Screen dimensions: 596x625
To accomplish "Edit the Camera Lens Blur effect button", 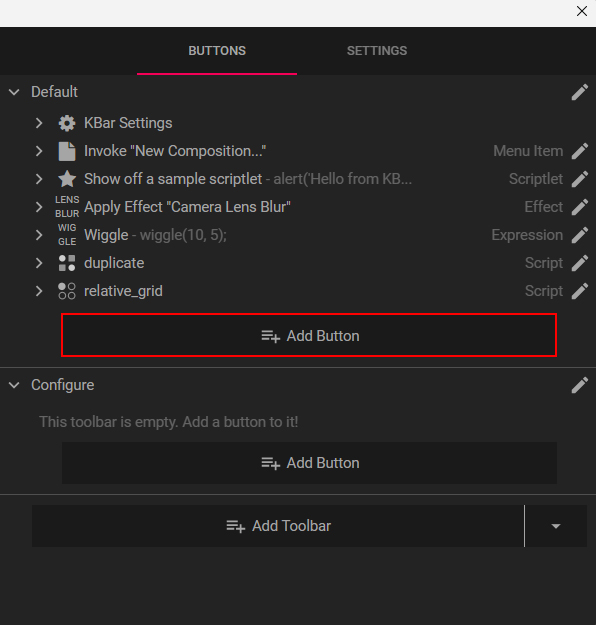I will (x=580, y=207).
